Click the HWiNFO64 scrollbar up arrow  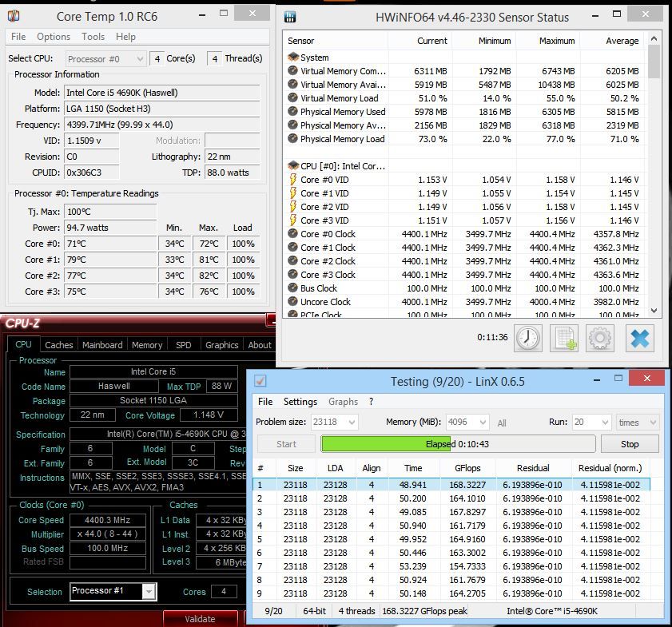click(x=654, y=38)
